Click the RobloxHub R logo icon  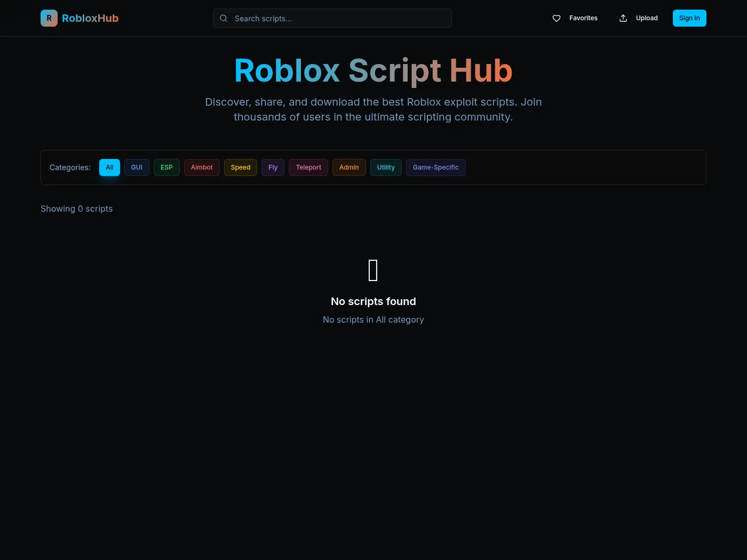49,18
